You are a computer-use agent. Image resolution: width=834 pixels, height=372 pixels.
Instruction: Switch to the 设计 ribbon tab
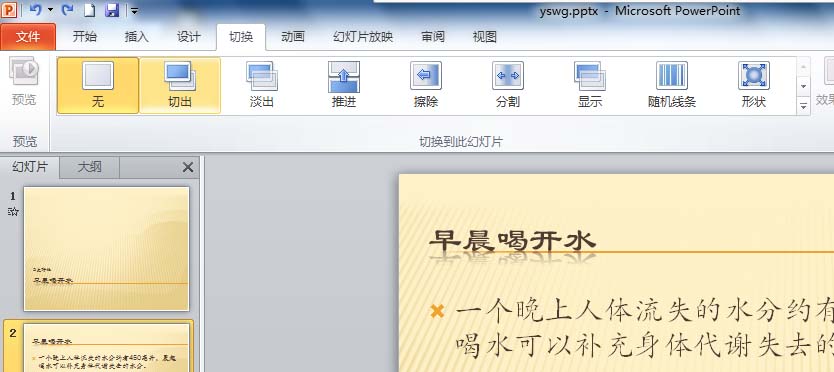189,37
